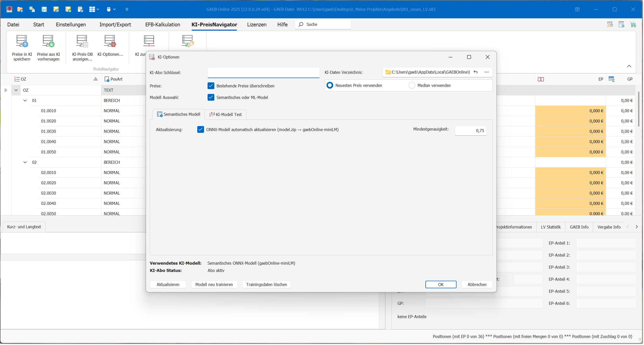Open the Lizenzen ribbon tab
Image resolution: width=644 pixels, height=345 pixels.
click(x=256, y=24)
